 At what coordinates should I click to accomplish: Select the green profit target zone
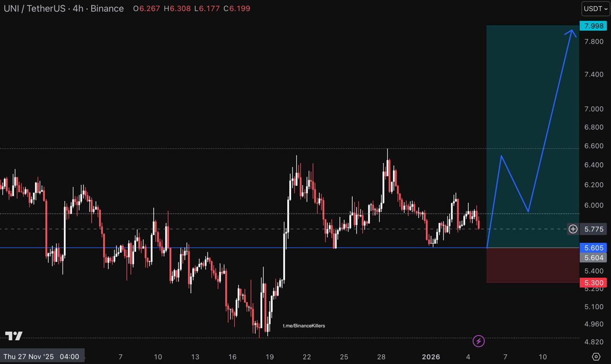(x=532, y=95)
